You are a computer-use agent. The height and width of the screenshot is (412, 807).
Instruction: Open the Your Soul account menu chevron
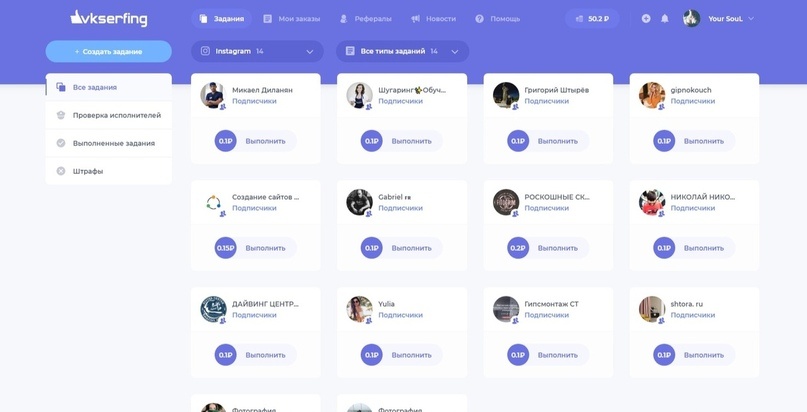point(751,19)
